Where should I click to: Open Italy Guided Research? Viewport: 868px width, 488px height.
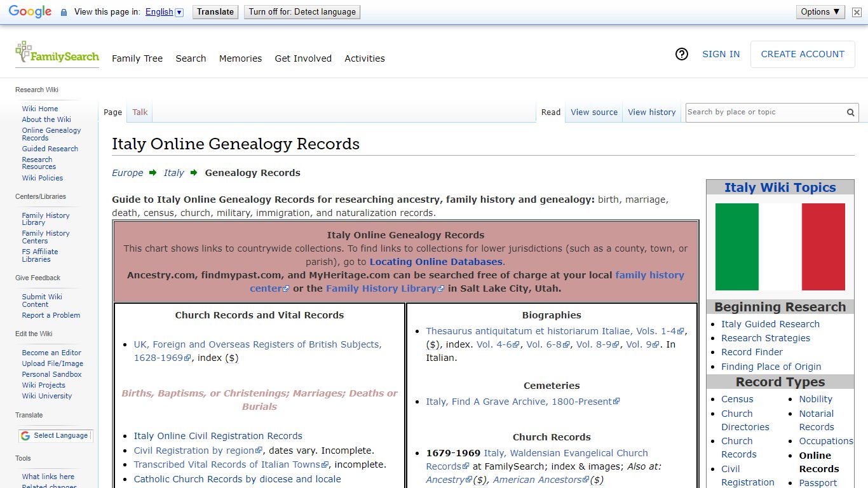pyautogui.click(x=770, y=324)
